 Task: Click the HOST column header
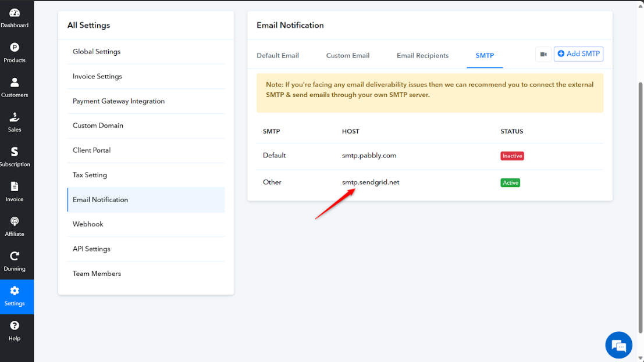(x=350, y=131)
